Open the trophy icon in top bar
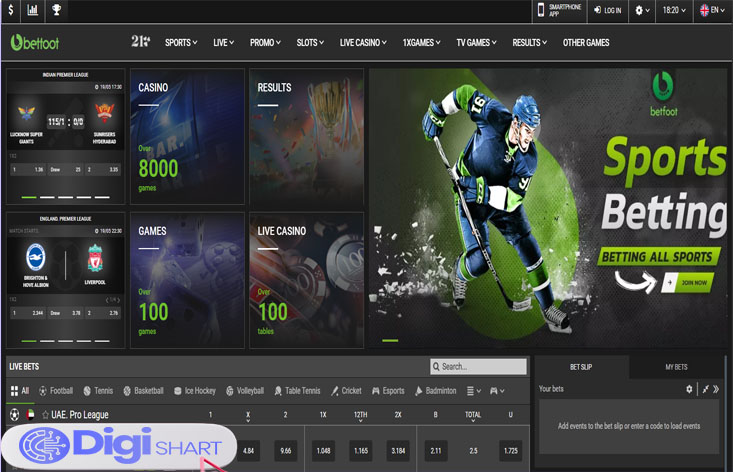Screen dimensions: 733x472 coord(57,10)
